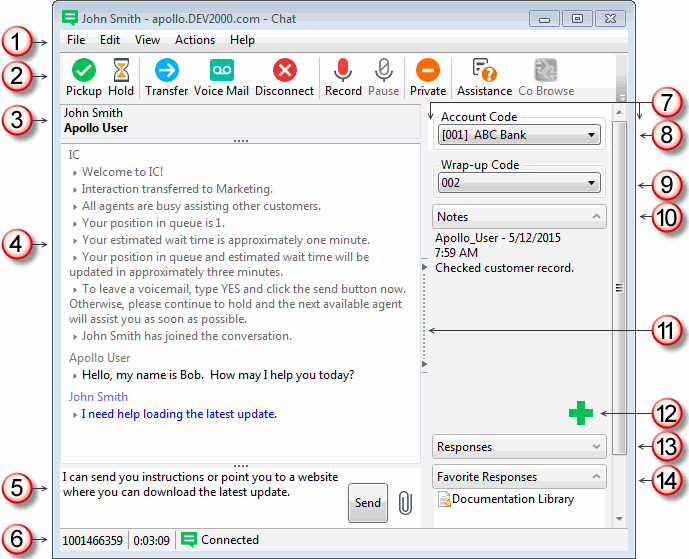The width and height of the screenshot is (689, 559).
Task: Request help via Assistance icon
Action: coord(484,70)
